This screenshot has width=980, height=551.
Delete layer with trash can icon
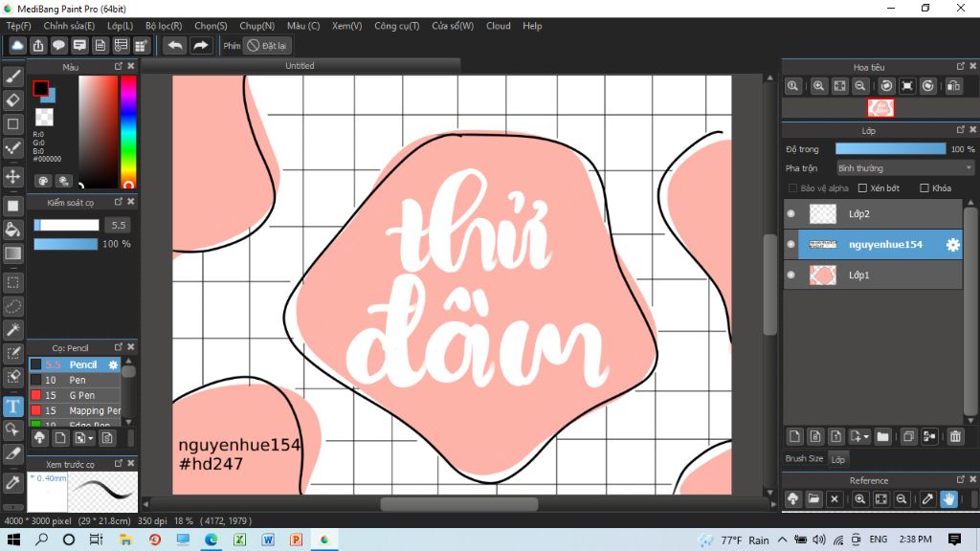(x=955, y=436)
